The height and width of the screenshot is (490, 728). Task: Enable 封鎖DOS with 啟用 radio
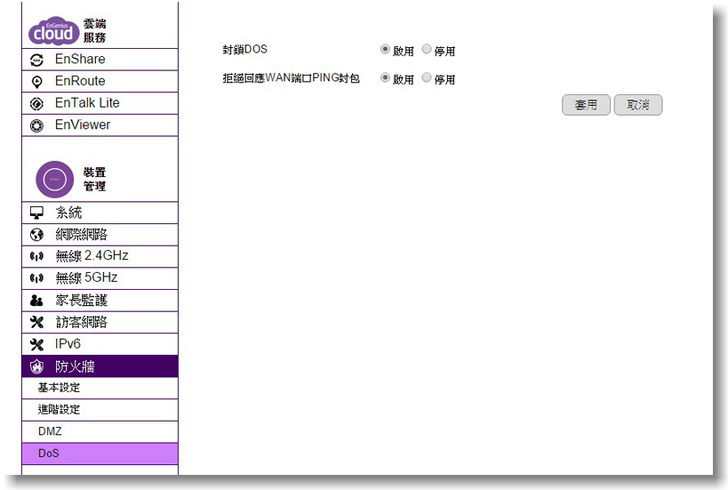pyautogui.click(x=385, y=49)
